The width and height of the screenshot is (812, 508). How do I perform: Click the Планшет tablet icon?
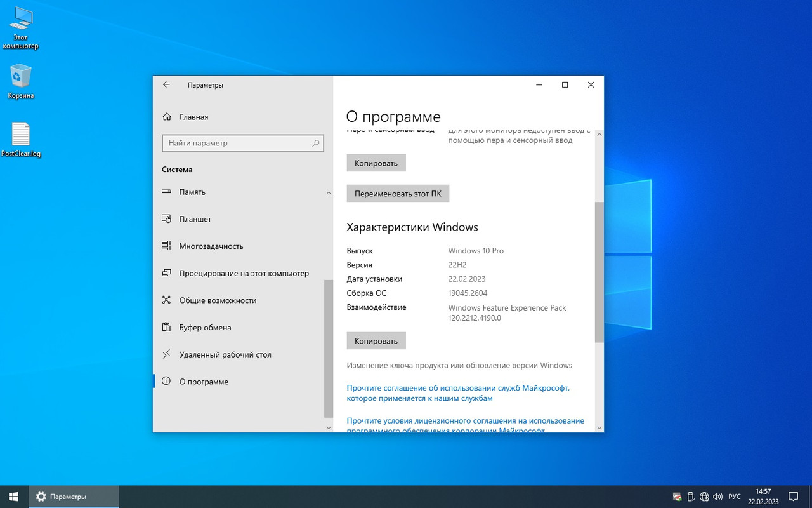[x=166, y=219]
